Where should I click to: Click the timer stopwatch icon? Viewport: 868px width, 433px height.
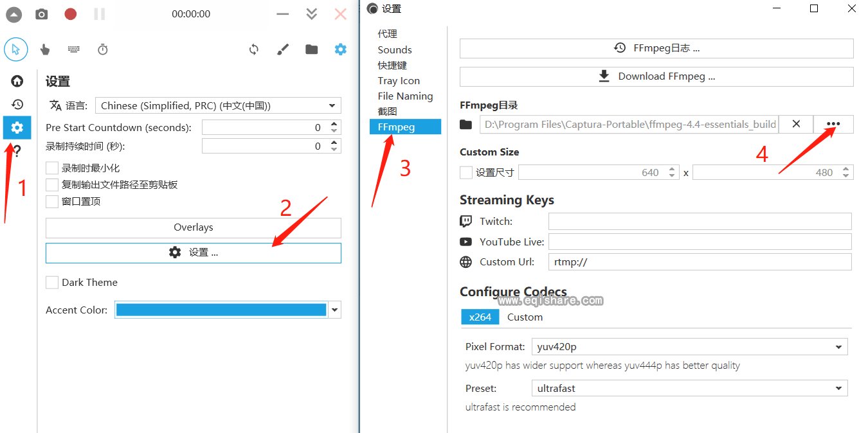point(103,49)
